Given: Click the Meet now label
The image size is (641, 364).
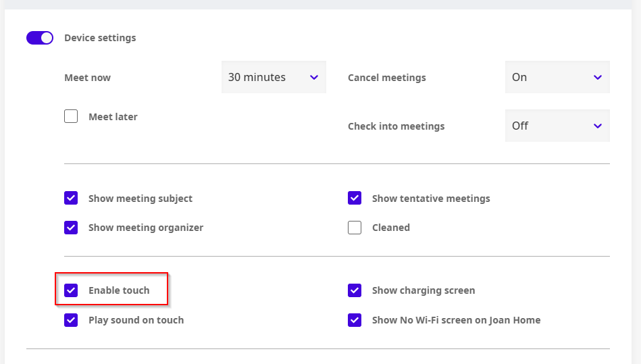Looking at the screenshot, I should point(88,78).
